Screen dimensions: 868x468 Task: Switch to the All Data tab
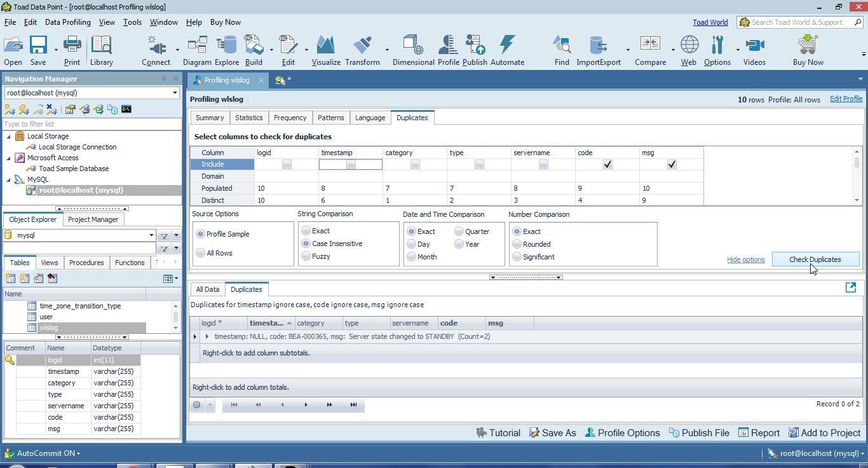click(207, 289)
